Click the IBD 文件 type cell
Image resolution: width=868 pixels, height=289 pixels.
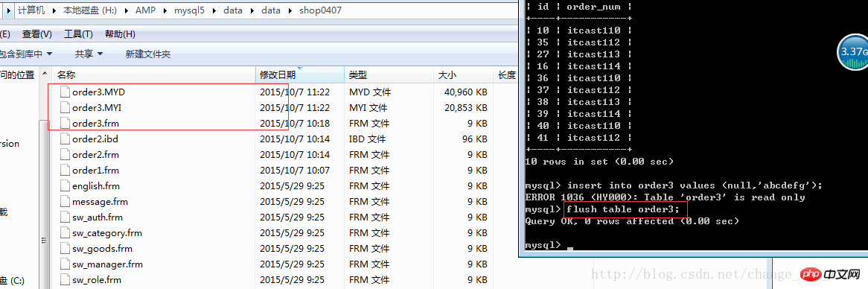coord(368,139)
